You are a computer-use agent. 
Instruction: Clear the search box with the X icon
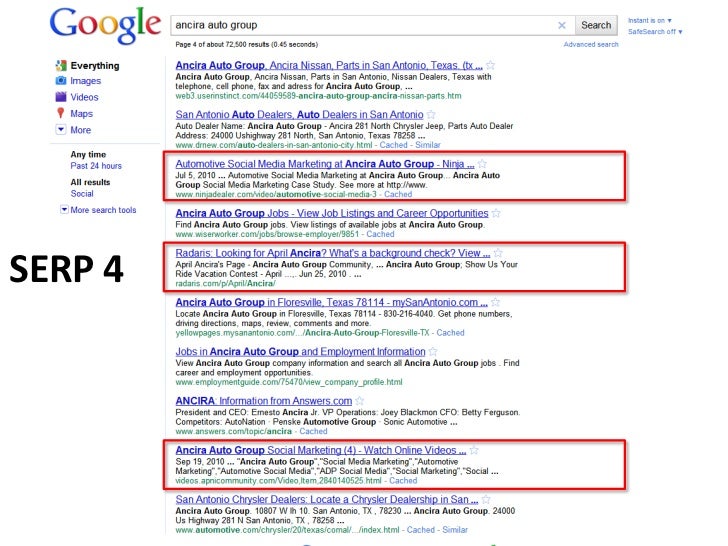[x=562, y=26]
